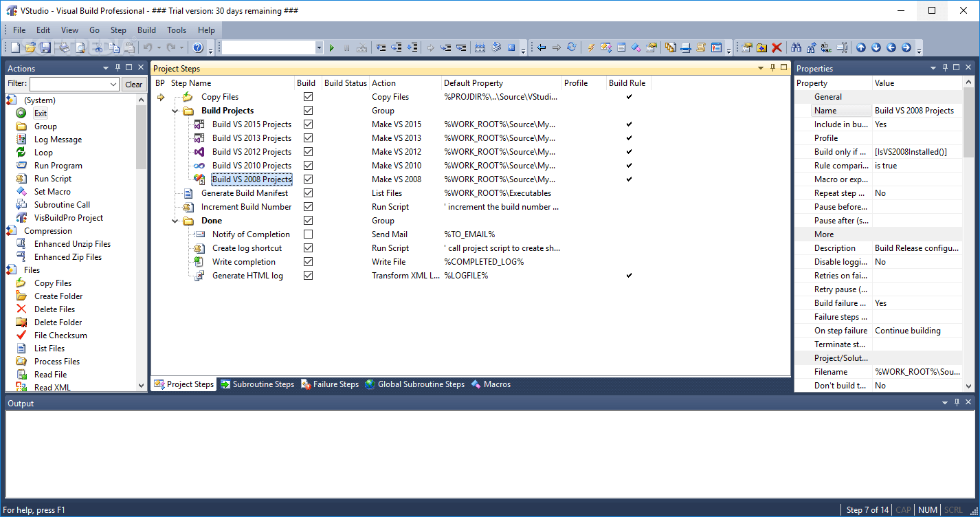980x517 pixels.
Task: Select the Loop action
Action: click(43, 153)
